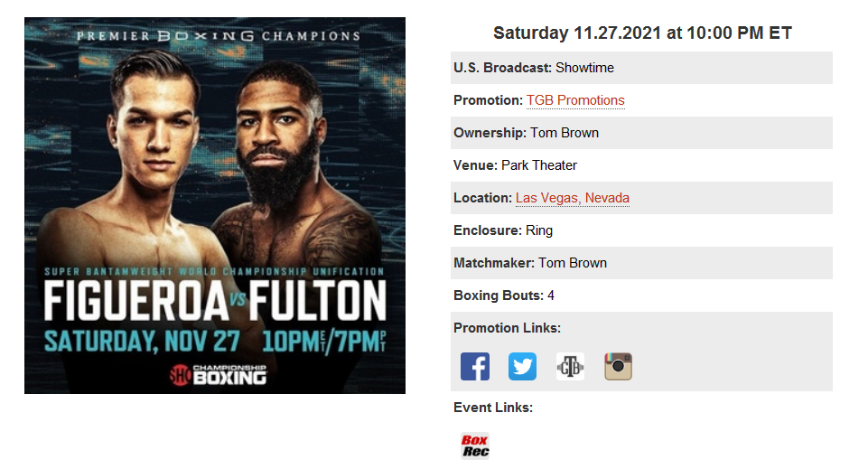Open the promotion's Twitter icon

(523, 367)
